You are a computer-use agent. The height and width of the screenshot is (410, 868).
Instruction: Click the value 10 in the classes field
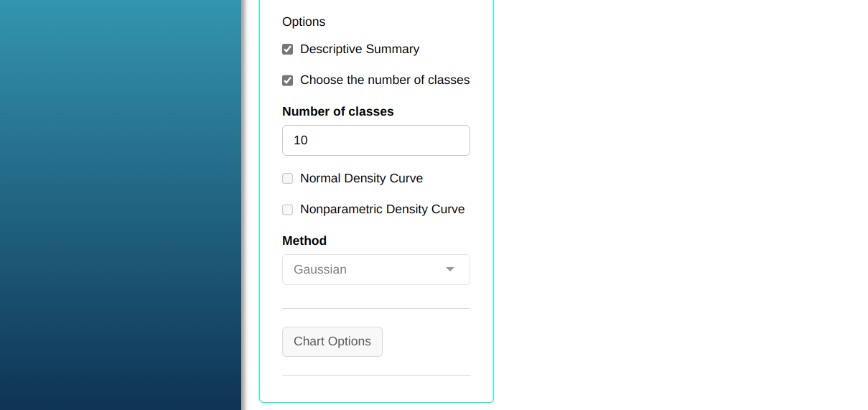pyautogui.click(x=301, y=141)
